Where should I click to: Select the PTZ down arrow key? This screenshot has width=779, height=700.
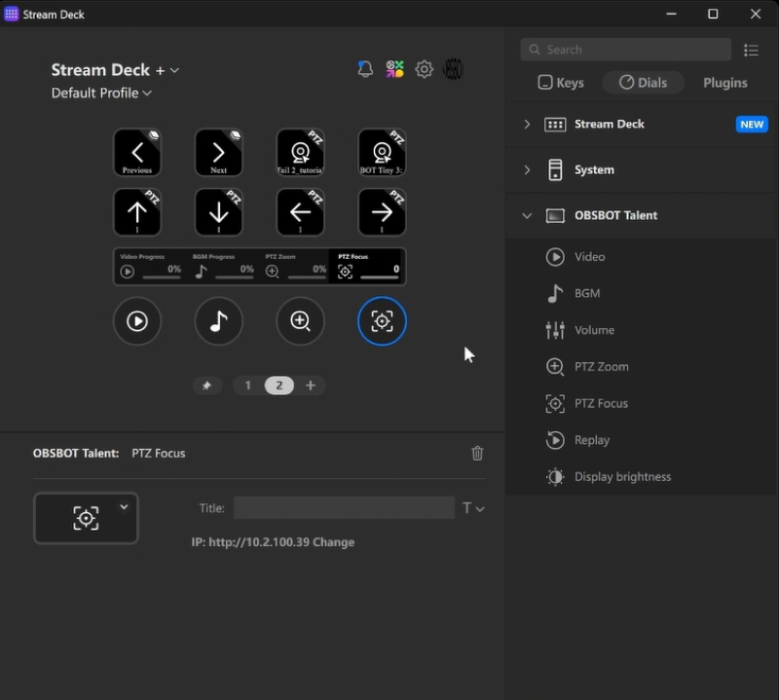click(x=218, y=212)
